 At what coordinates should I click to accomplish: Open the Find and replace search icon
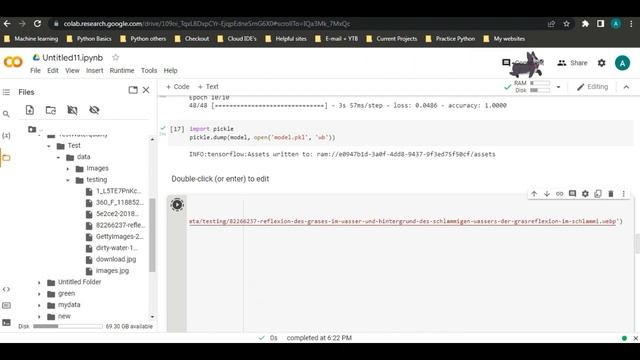point(6,114)
